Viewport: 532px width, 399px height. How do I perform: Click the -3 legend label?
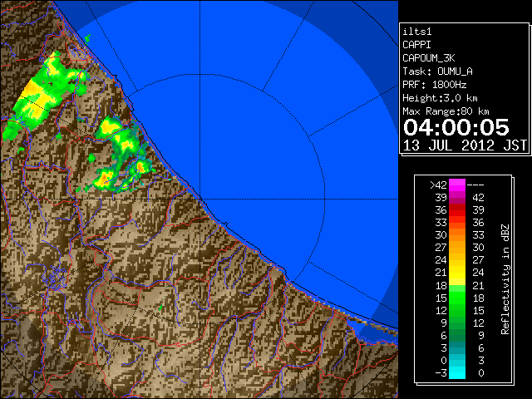point(441,373)
